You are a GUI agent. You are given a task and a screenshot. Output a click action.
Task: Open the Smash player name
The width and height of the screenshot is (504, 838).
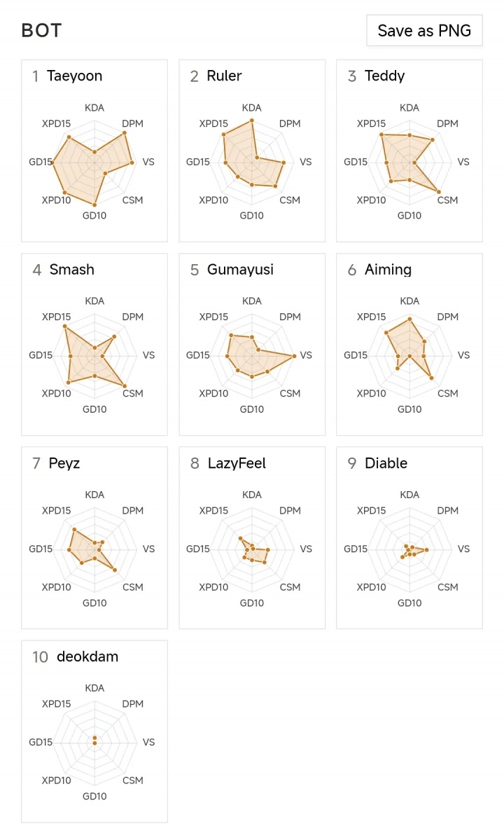coord(71,270)
